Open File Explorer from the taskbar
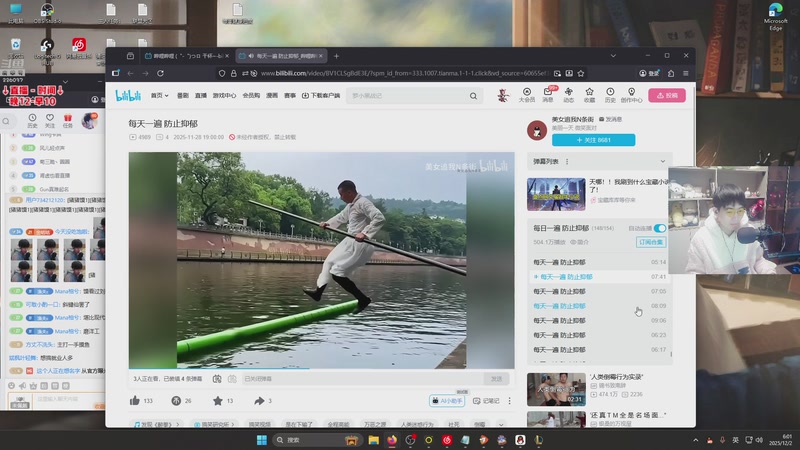 tap(373, 440)
